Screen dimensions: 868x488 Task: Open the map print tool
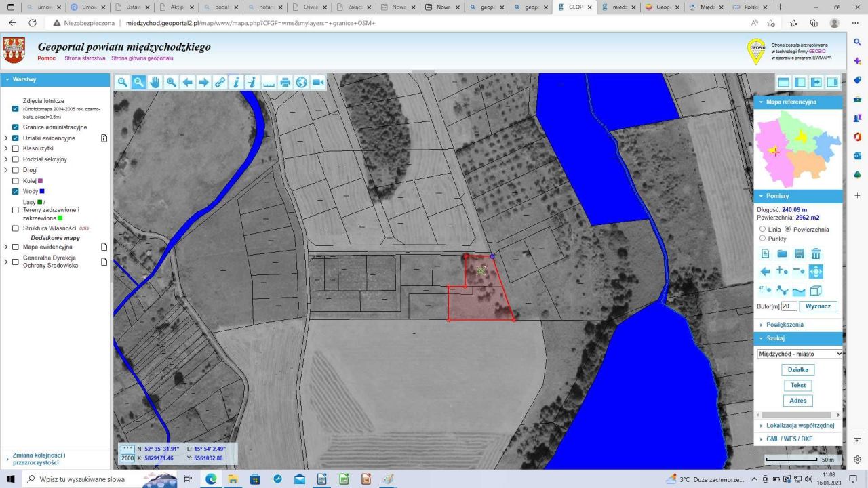[285, 82]
